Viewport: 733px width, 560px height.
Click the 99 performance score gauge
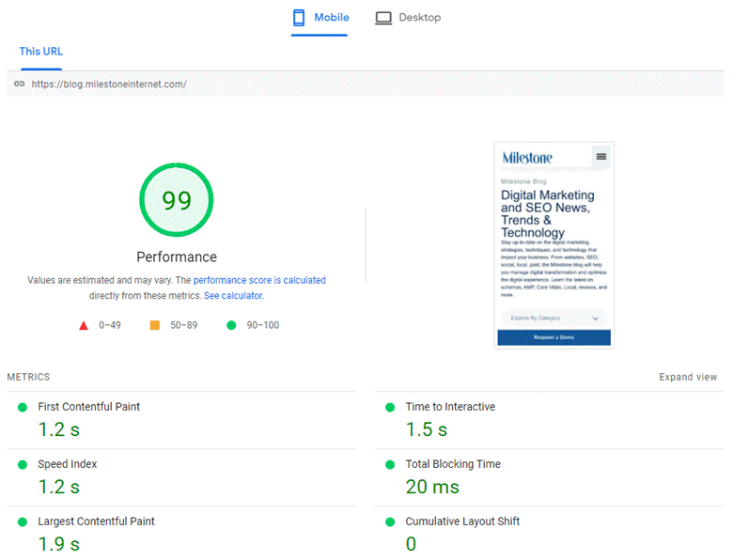click(177, 200)
